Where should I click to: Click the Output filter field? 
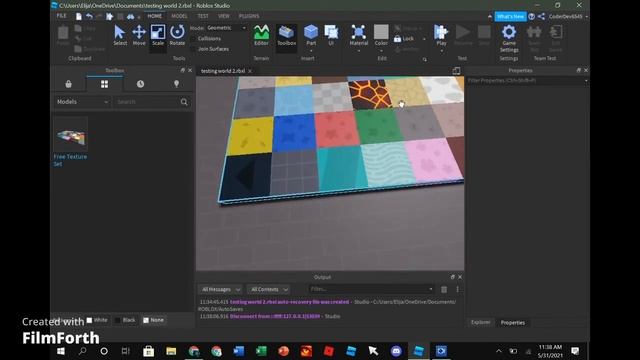point(371,289)
